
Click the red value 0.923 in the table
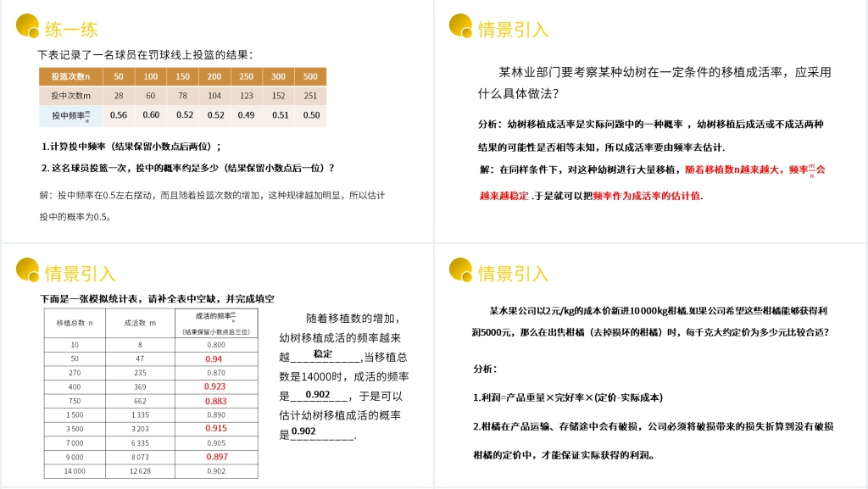click(x=214, y=386)
